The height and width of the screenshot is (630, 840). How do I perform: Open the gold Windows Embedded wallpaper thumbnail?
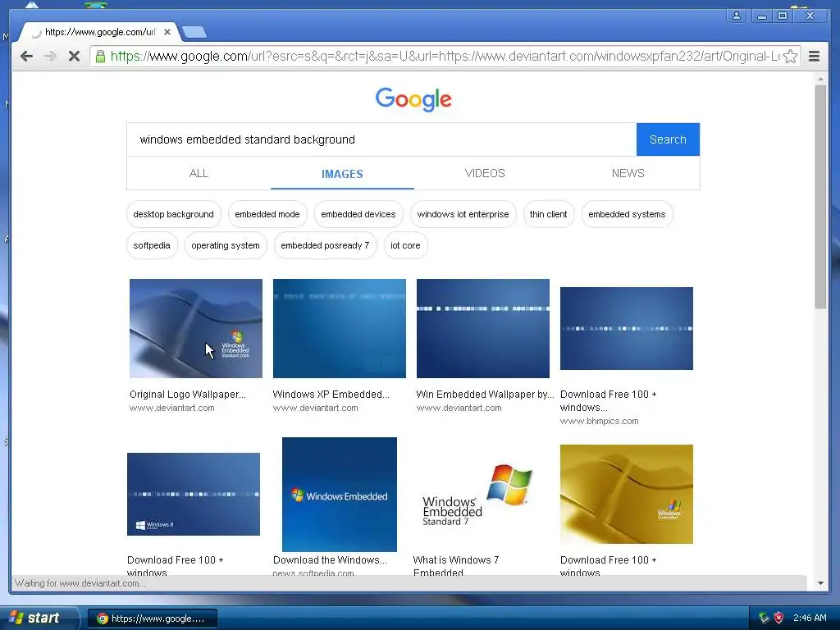tap(626, 494)
